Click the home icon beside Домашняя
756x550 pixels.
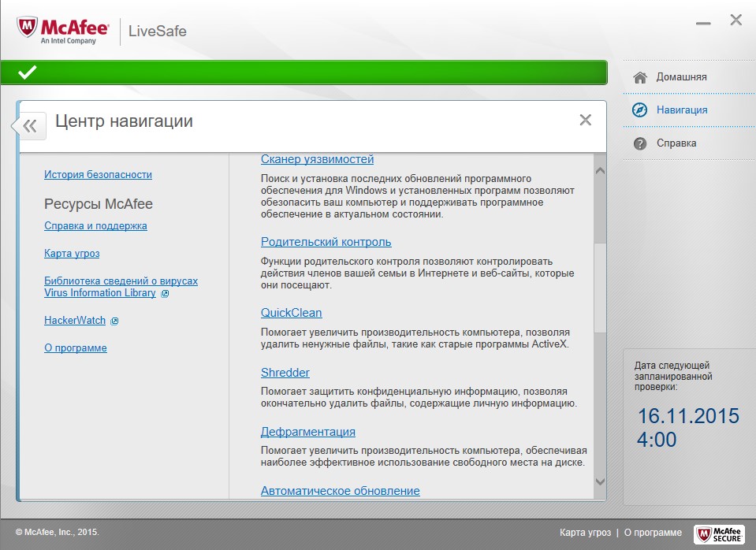[640, 77]
